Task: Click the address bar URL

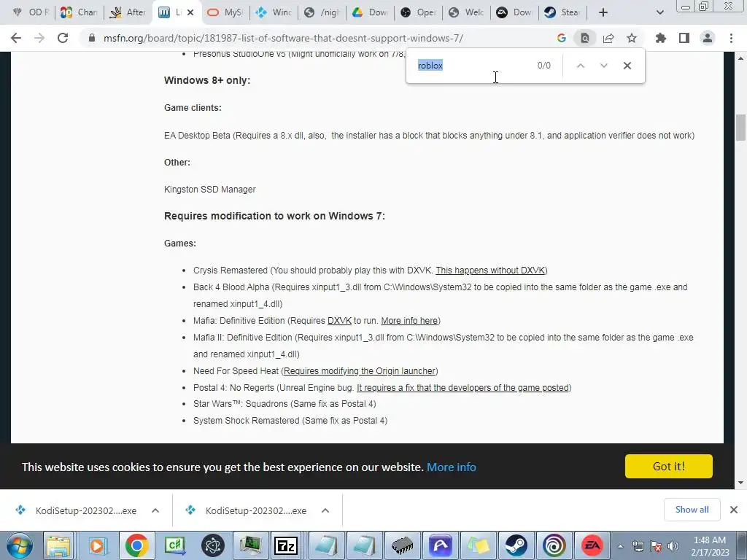Action: click(x=283, y=38)
